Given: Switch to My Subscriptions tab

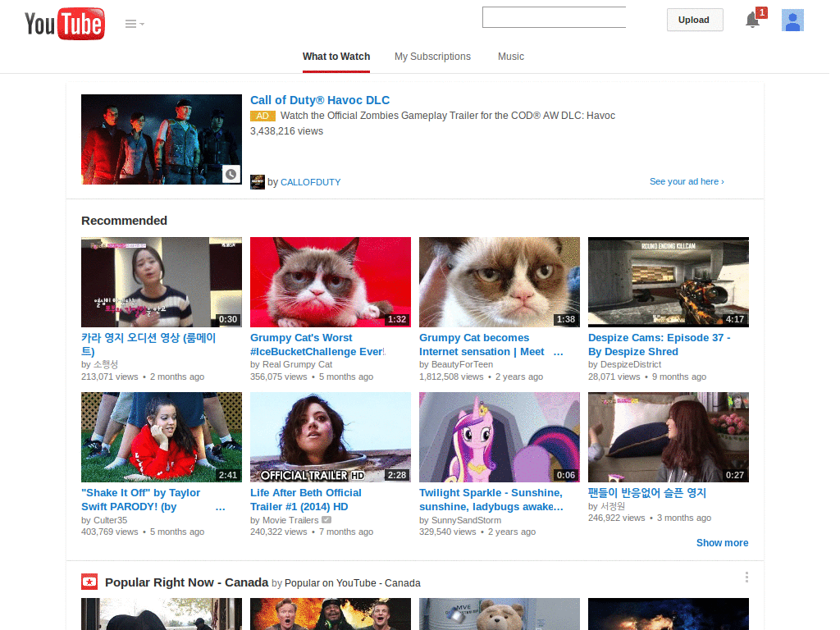Looking at the screenshot, I should pos(432,57).
